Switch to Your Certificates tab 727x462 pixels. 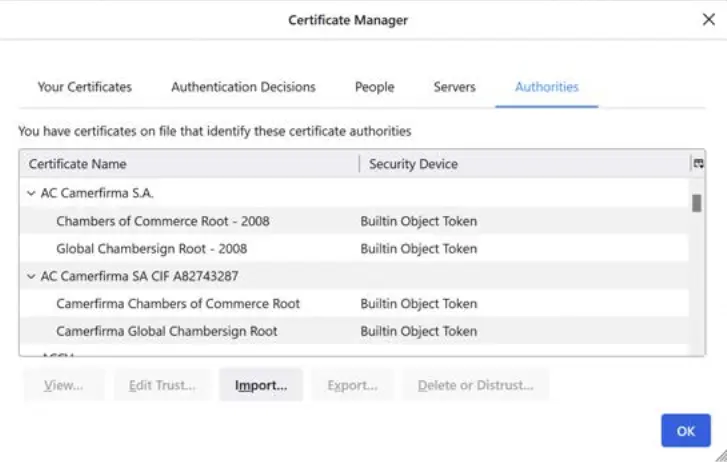tap(85, 87)
